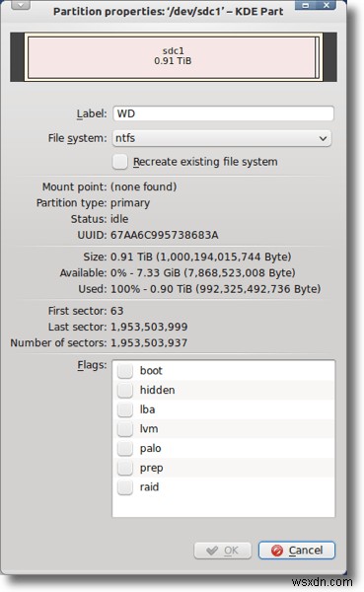Click the Available 7.33 GiB value
Viewport: 364px width, 592px height.
coord(203,273)
